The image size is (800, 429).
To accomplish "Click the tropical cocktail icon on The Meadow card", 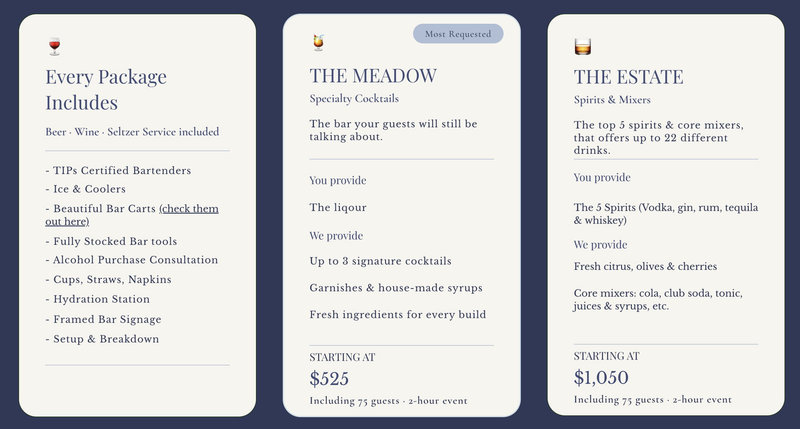I will tap(318, 43).
